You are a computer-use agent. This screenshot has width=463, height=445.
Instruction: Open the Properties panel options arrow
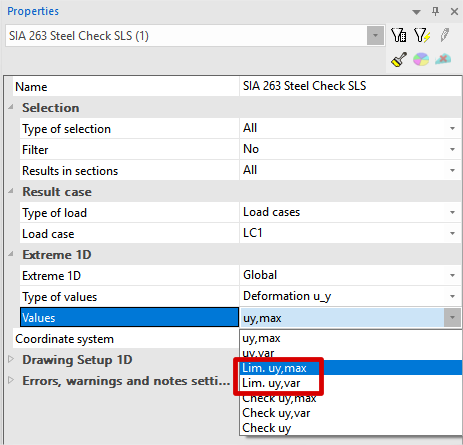pos(416,12)
